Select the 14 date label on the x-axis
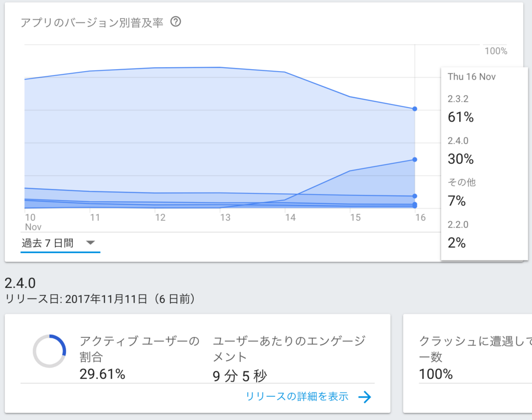 [290, 217]
